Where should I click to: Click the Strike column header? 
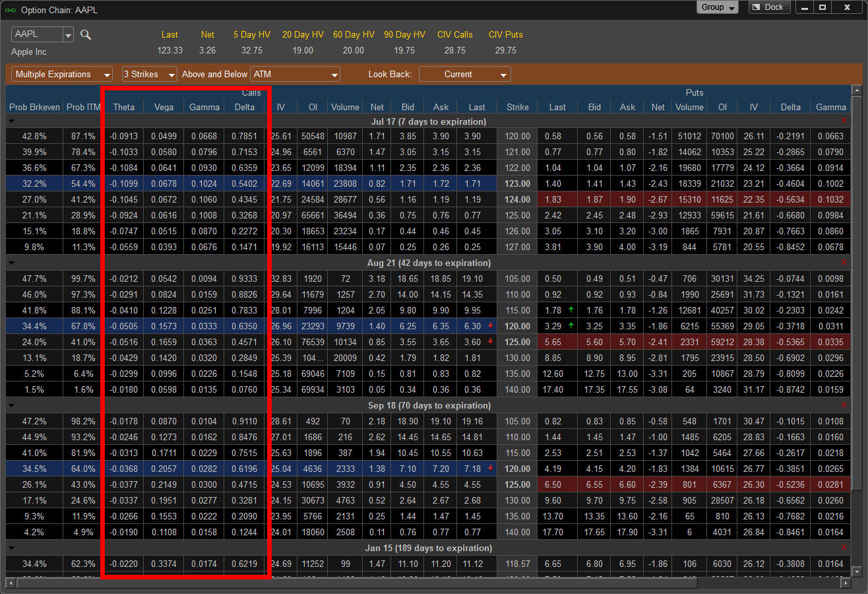(x=517, y=107)
